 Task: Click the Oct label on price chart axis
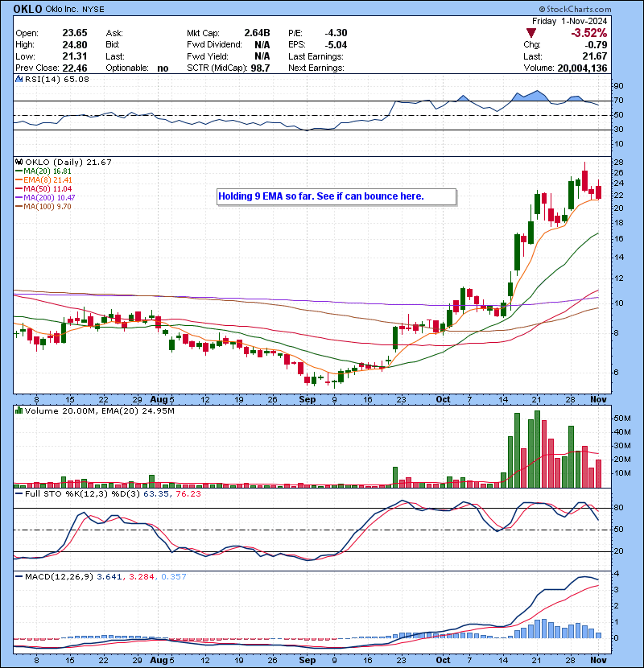click(x=443, y=399)
